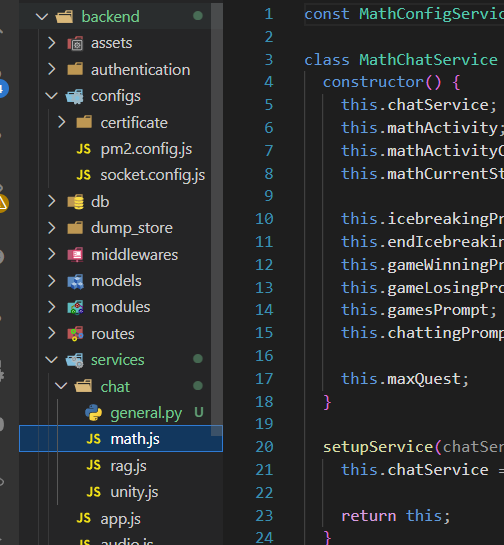Click the middlewares folder icon
This screenshot has height=545, width=504.
(75, 254)
